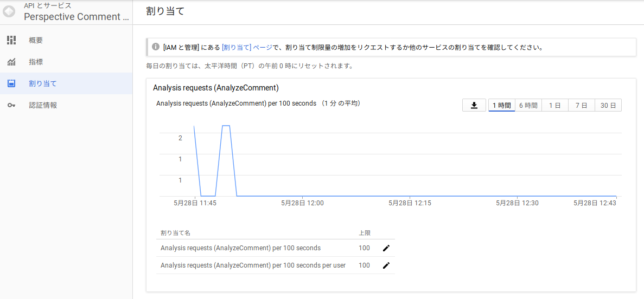Open 認証情報 in the left navigation
The width and height of the screenshot is (644, 299).
(43, 106)
